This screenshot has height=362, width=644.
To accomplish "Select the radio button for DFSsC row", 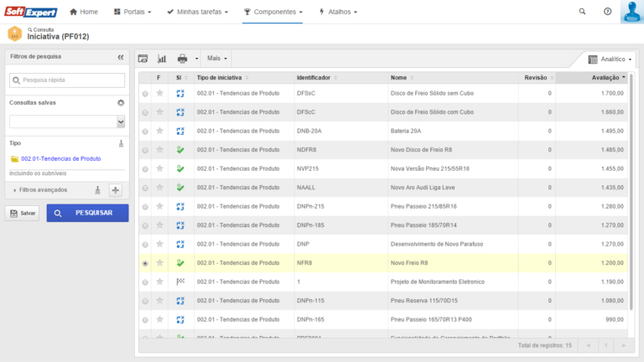I will tap(145, 94).
